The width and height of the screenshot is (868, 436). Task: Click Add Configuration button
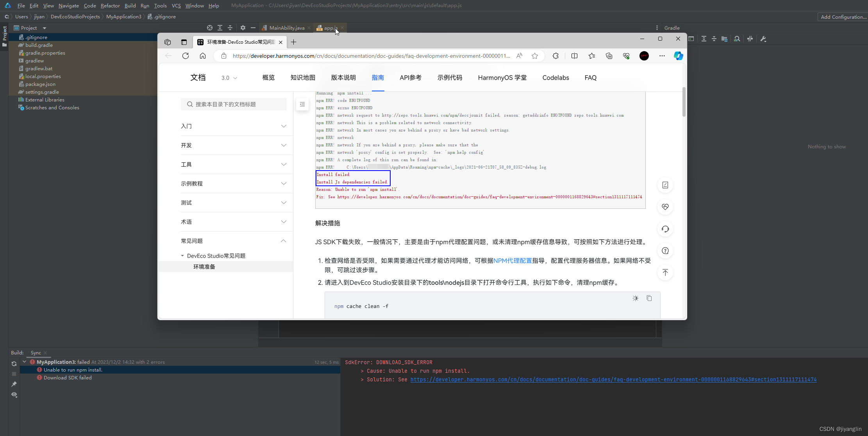[x=843, y=17]
